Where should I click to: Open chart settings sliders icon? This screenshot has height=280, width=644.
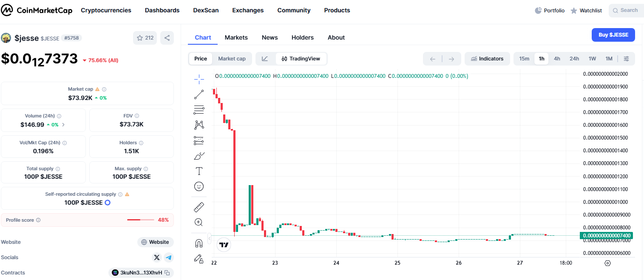click(x=627, y=59)
